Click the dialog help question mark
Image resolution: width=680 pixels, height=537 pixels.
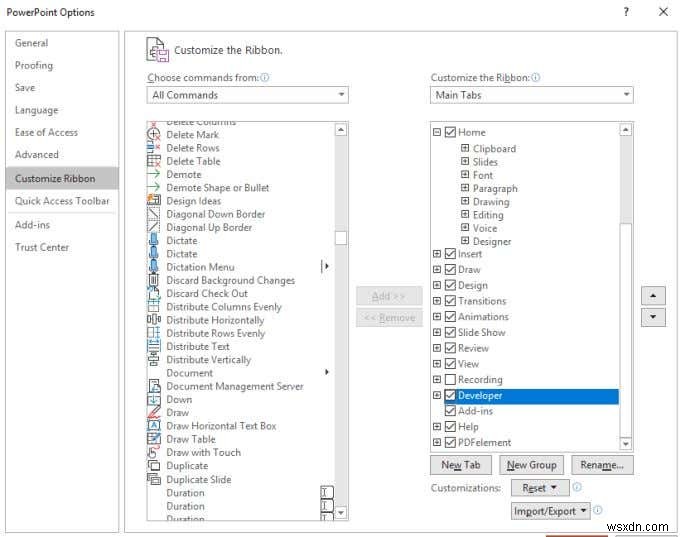tap(626, 12)
